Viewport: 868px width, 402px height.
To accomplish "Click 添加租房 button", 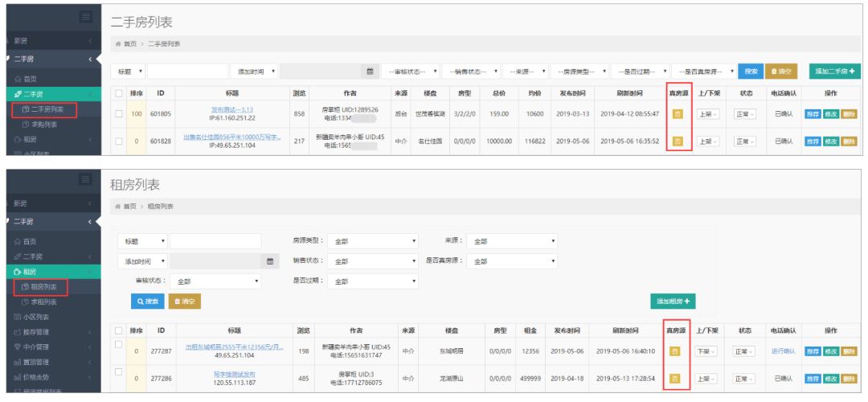I will [x=673, y=301].
